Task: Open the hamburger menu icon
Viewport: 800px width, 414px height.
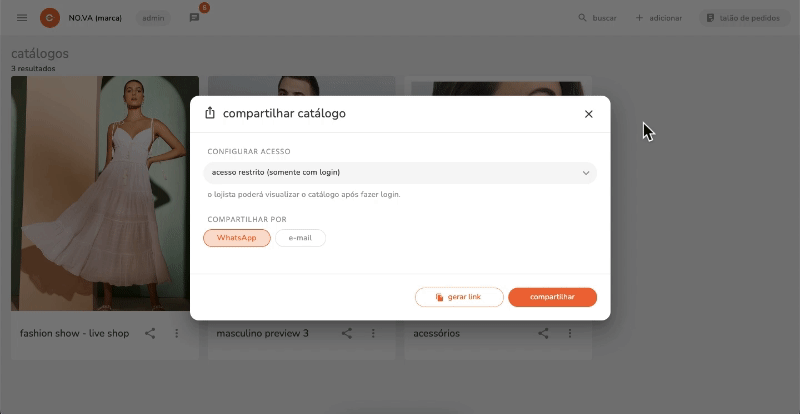Action: 22,18
